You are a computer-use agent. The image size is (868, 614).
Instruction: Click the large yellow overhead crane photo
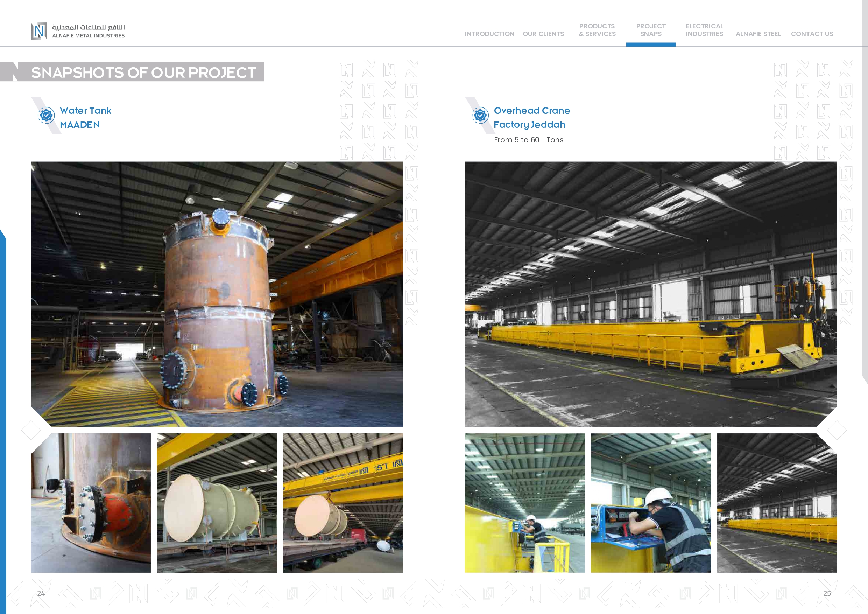pyautogui.click(x=650, y=294)
